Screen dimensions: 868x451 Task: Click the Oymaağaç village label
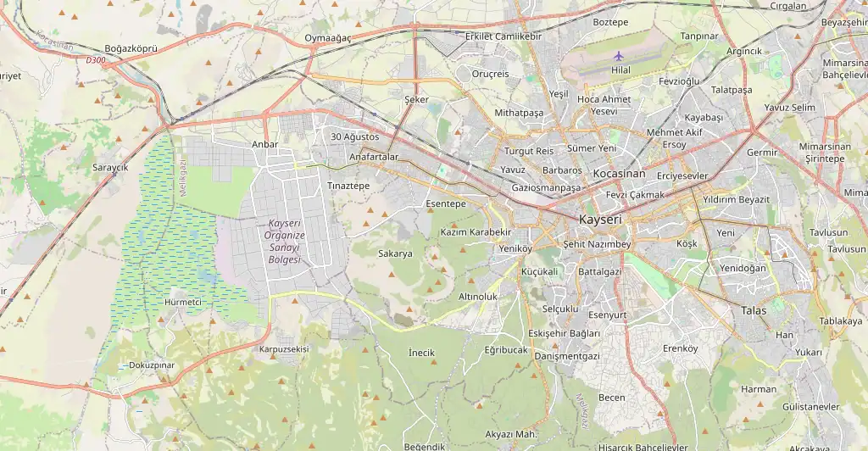pos(328,38)
